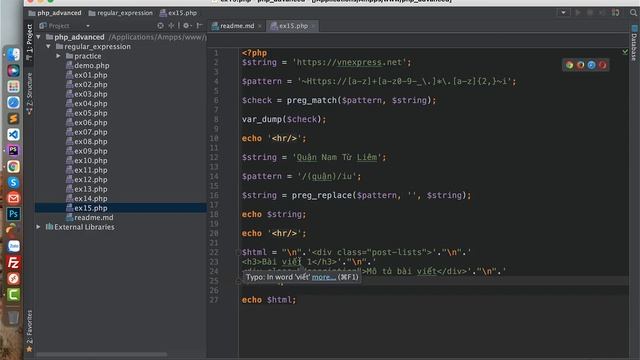Viewport: 640px width, 360px height.
Task: Launch Photoshop from the Dock
Action: (13, 214)
